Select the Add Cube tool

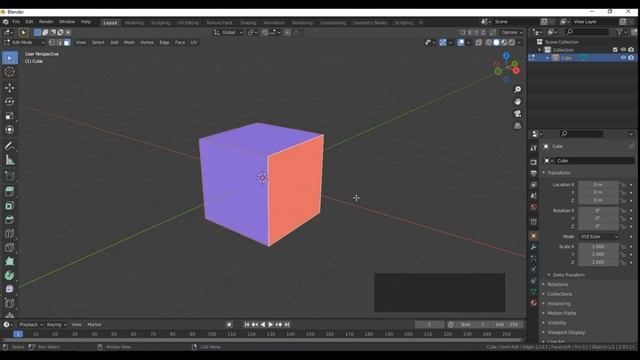pos(10,176)
